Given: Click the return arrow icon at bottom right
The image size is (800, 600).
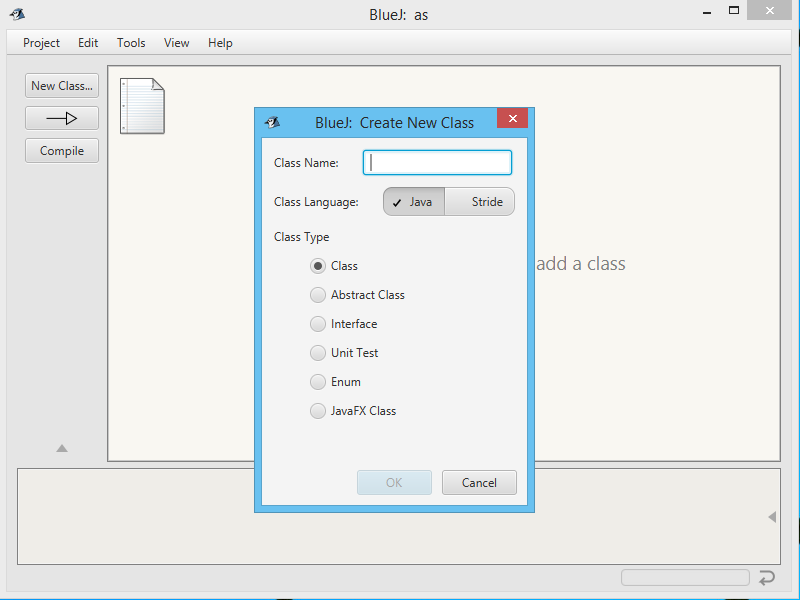Looking at the screenshot, I should tap(767, 578).
